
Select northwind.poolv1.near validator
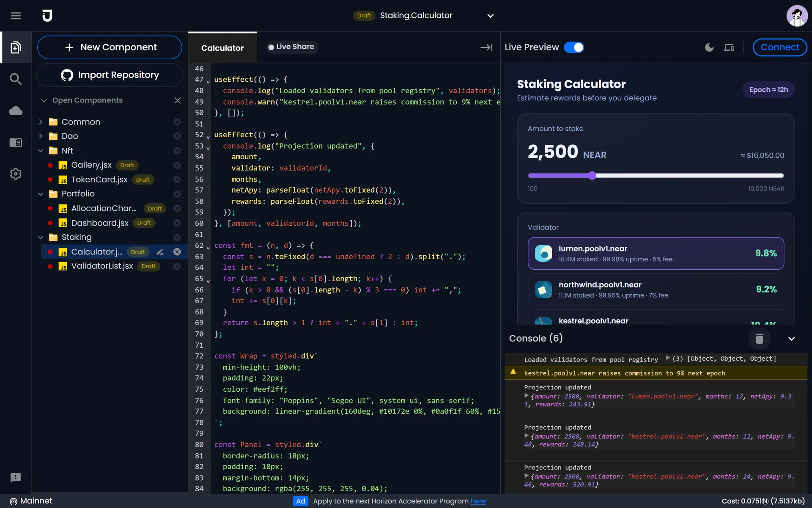[x=656, y=290]
